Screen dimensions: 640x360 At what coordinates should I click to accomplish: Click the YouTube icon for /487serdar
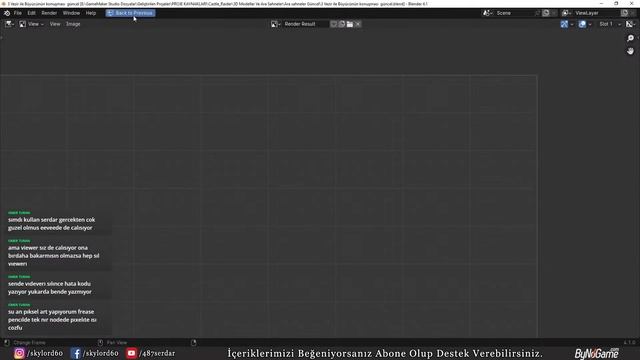[131, 353]
